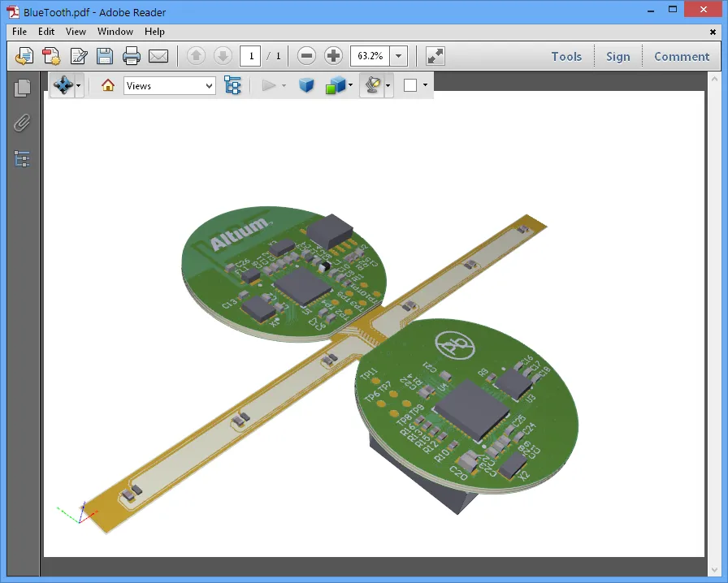This screenshot has width=728, height=583.
Task: Open the background color swatch selector
Action: click(412, 85)
